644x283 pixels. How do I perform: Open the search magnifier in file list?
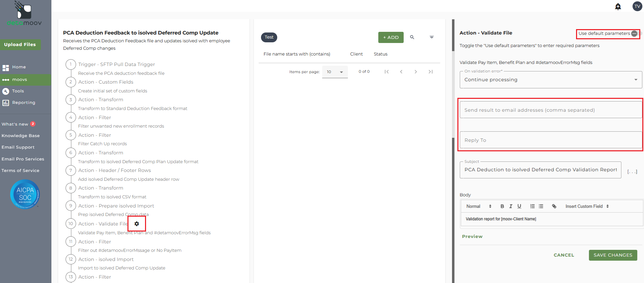412,37
